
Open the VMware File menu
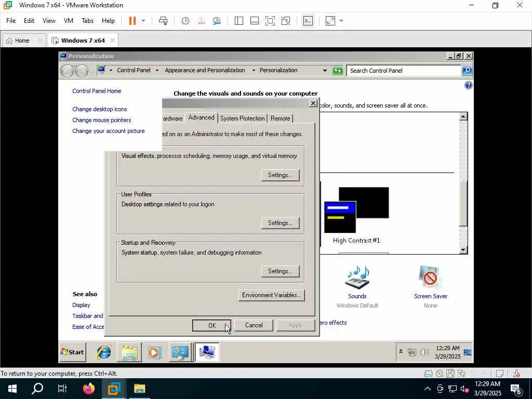click(11, 21)
